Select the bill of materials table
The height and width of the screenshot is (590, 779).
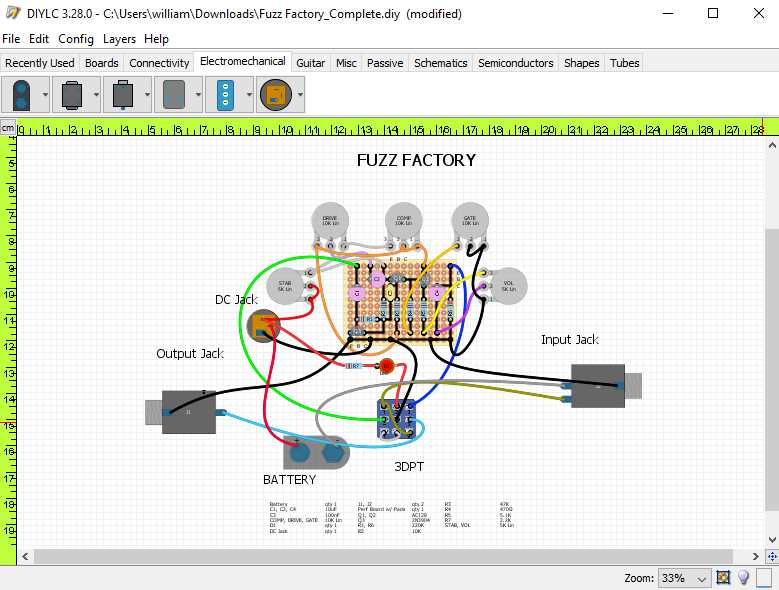[391, 517]
